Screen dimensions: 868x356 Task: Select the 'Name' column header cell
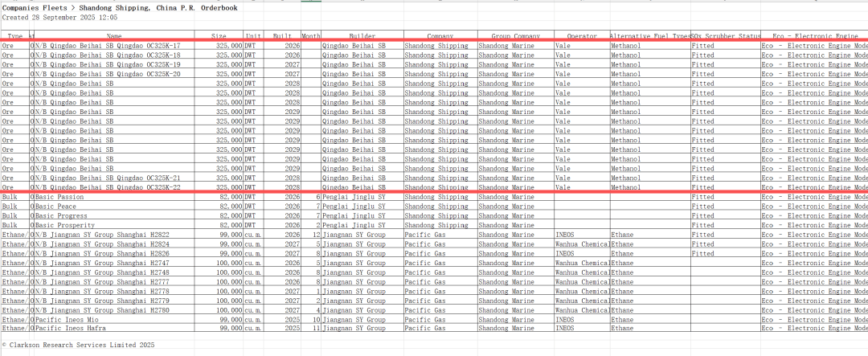pyautogui.click(x=114, y=36)
